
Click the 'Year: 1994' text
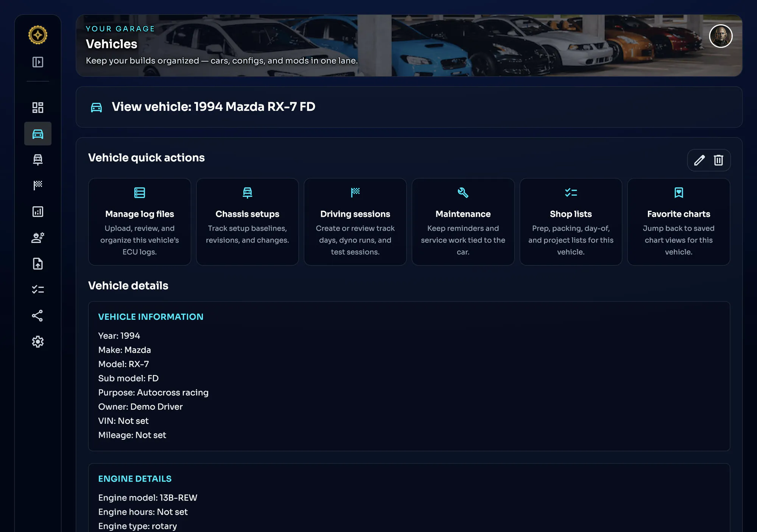(x=119, y=336)
